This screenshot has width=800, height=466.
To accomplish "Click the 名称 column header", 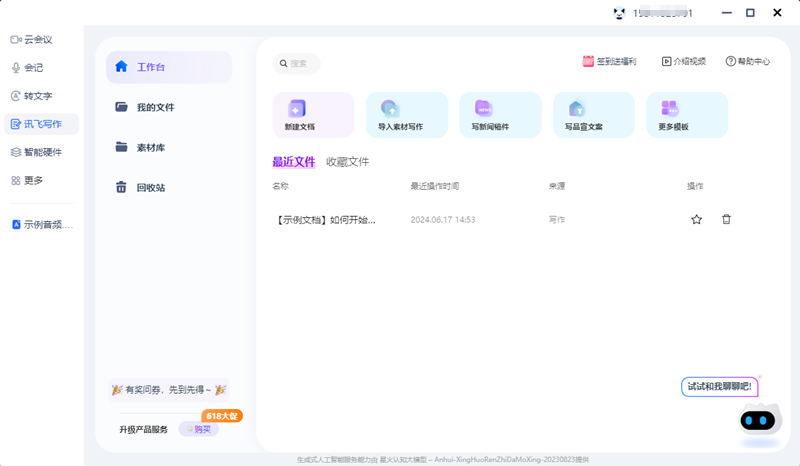I will (281, 186).
